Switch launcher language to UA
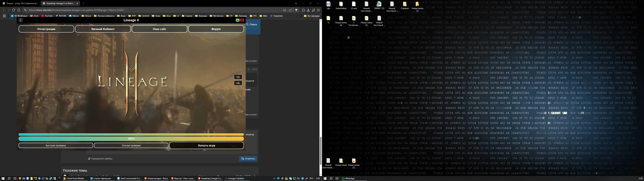This screenshot has width=644, height=181. 238,83
